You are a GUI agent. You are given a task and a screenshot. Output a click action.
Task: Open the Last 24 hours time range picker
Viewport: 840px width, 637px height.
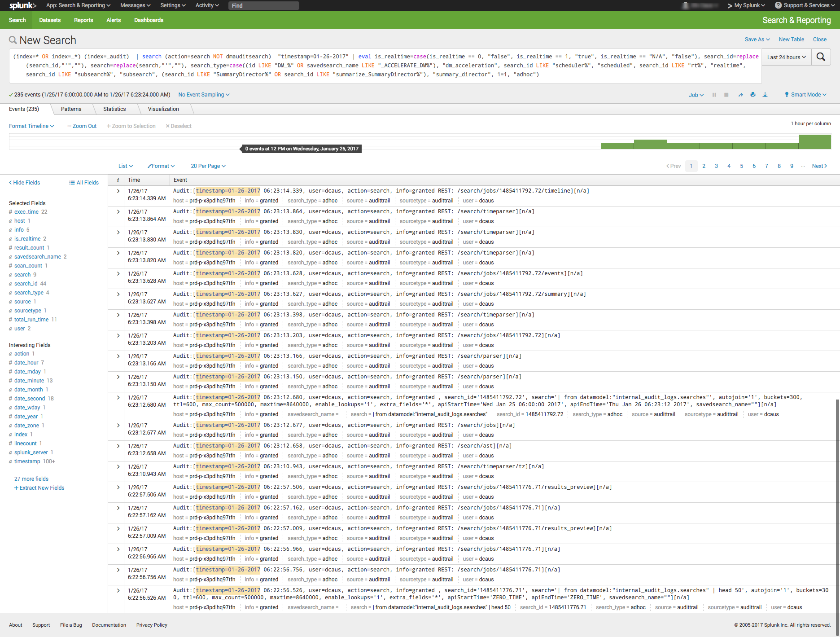[786, 57]
